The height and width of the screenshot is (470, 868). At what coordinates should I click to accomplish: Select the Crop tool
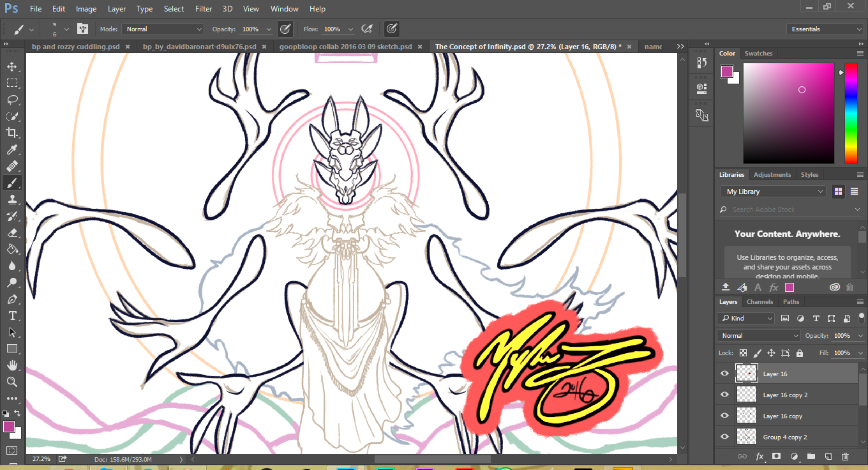[x=11, y=133]
